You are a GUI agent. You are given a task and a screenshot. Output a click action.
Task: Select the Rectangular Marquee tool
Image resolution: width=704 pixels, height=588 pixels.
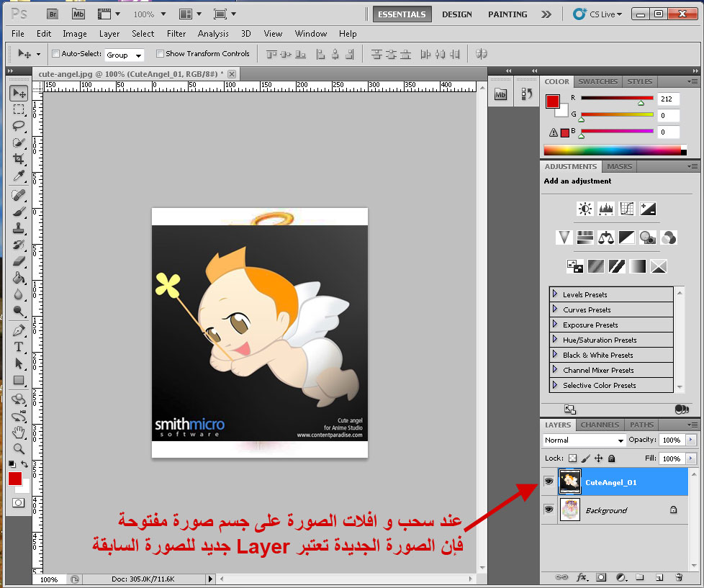point(19,109)
